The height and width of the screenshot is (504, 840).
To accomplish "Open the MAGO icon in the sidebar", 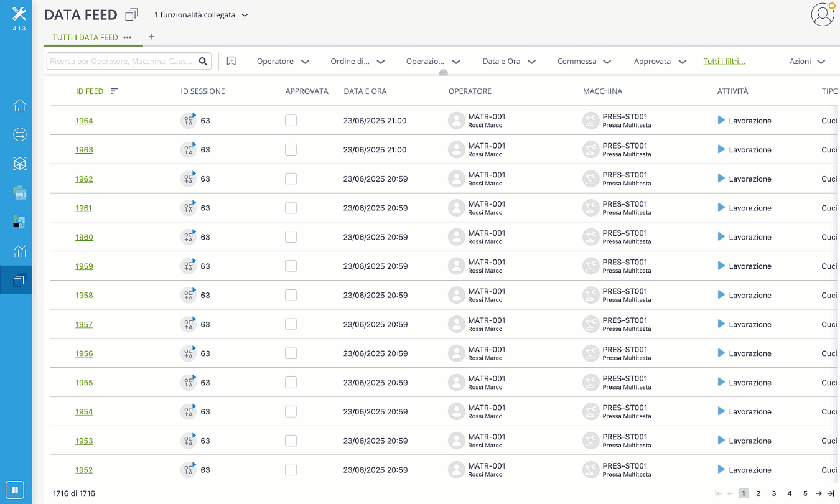I will 19,193.
